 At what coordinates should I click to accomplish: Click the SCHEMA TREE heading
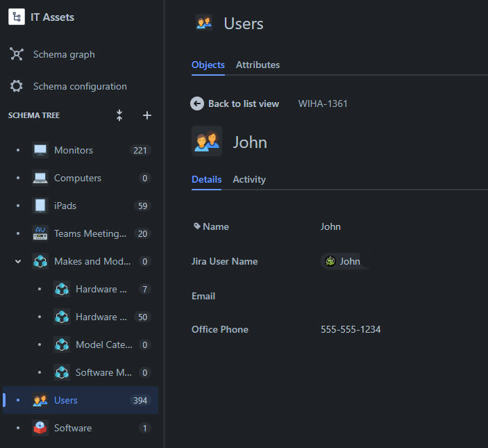pos(34,115)
